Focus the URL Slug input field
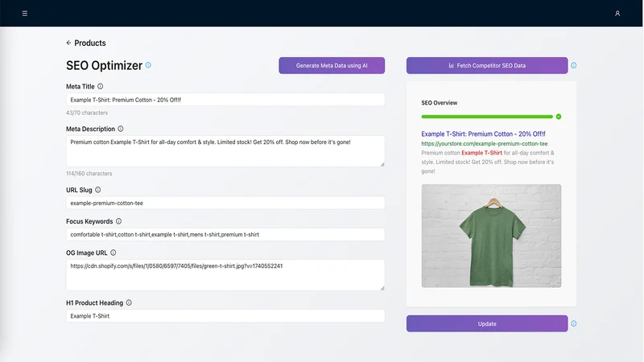 coord(225,203)
